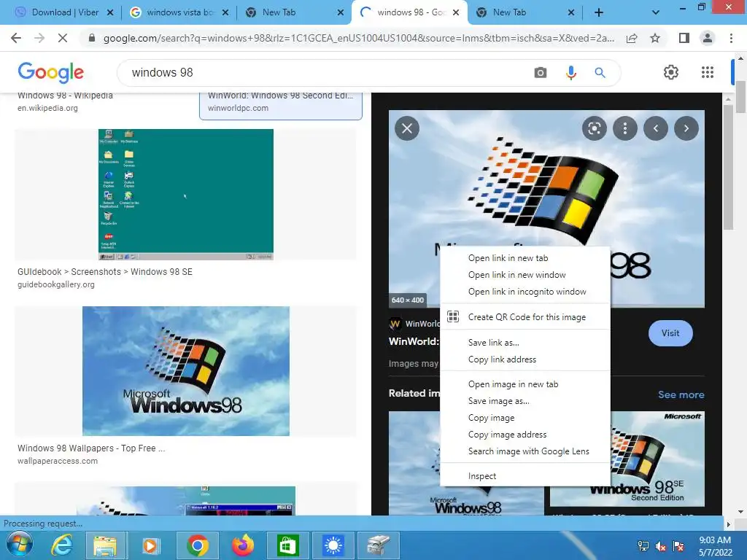Bookmark this page with star icon
747x560 pixels.
[x=655, y=38]
